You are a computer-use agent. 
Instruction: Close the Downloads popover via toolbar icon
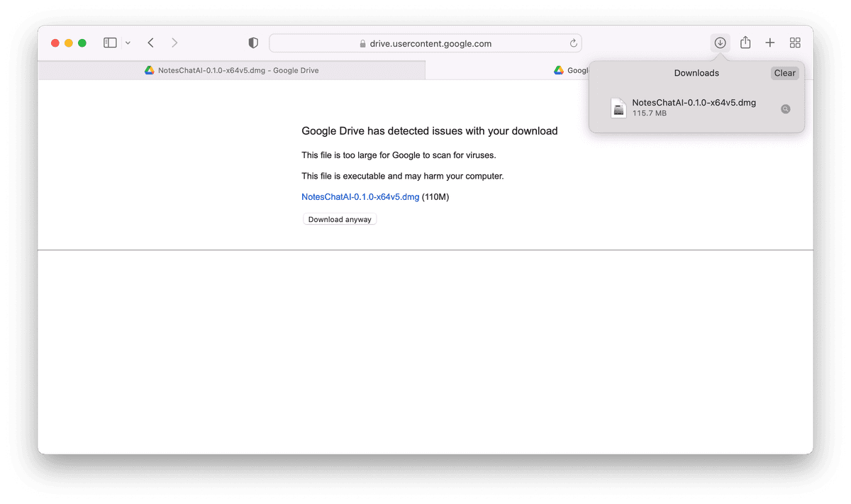(720, 43)
